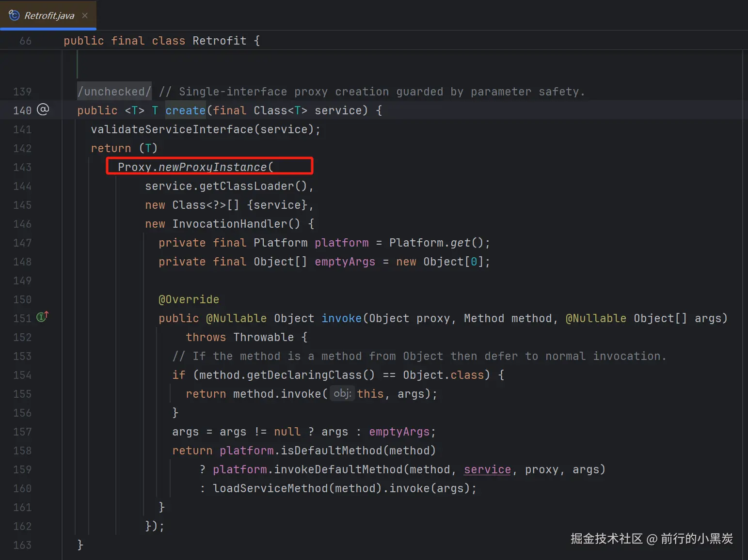Click the @ gutter icon on line 140
This screenshot has width=748, height=560.
click(43, 109)
